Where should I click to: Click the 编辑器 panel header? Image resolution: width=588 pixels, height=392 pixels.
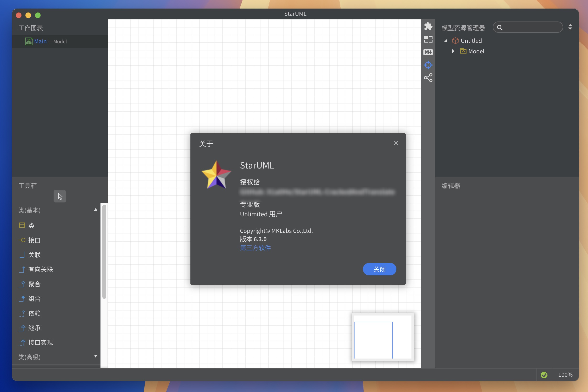[451, 186]
